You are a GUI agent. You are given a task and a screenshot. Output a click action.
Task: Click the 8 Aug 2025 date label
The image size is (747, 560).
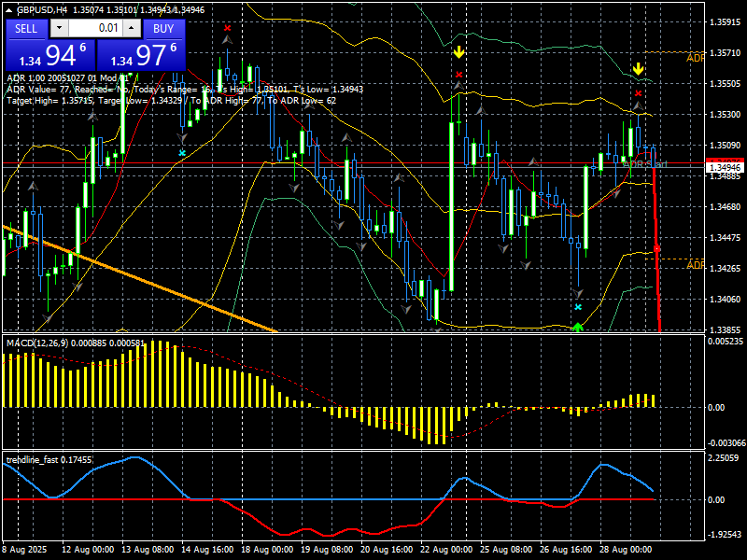tap(25, 550)
